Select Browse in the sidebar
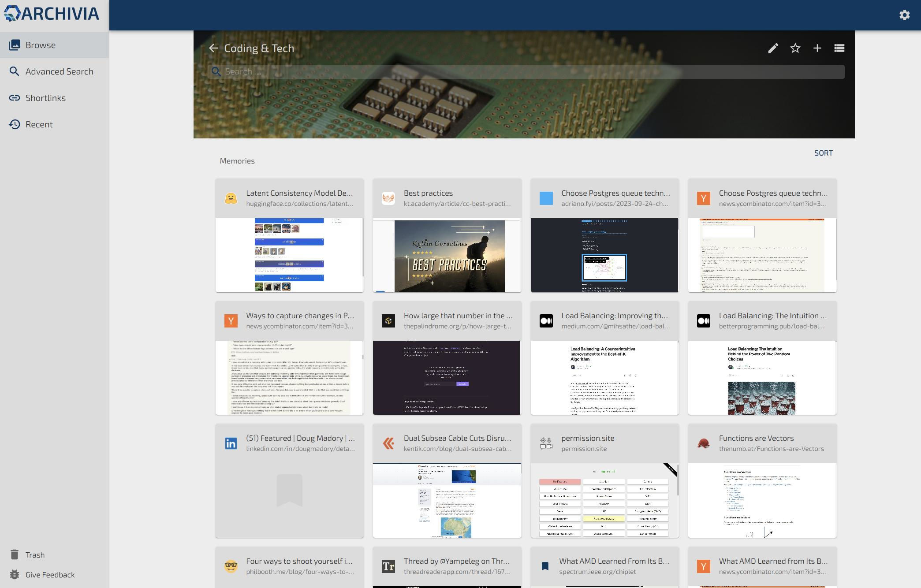 point(41,45)
